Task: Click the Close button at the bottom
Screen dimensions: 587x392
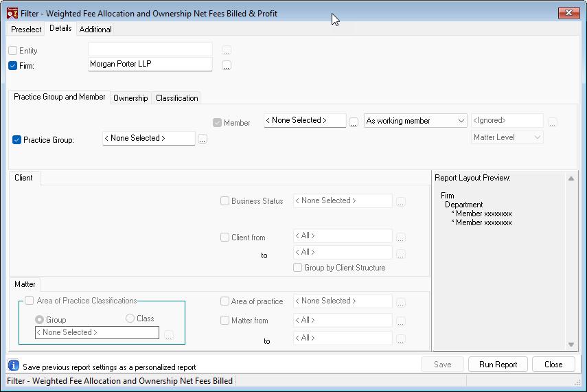Action: click(x=553, y=365)
